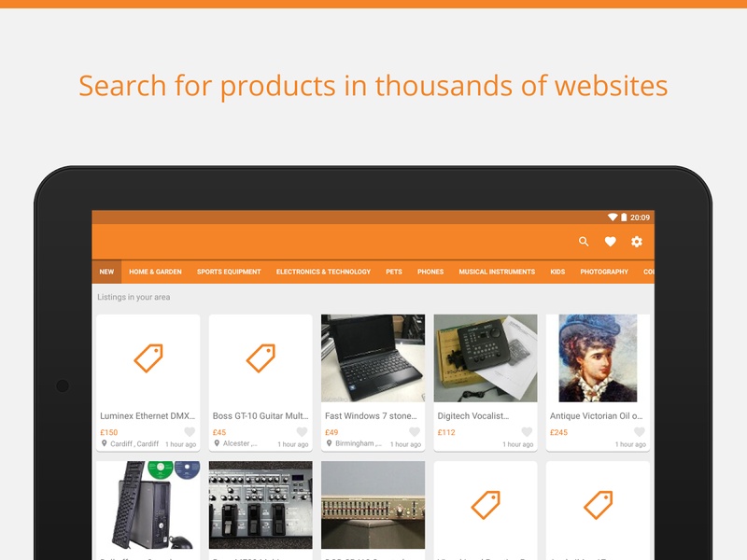
Task: Open the ELECTRONICS & TECHNOLOGY tab
Action: coord(323,272)
